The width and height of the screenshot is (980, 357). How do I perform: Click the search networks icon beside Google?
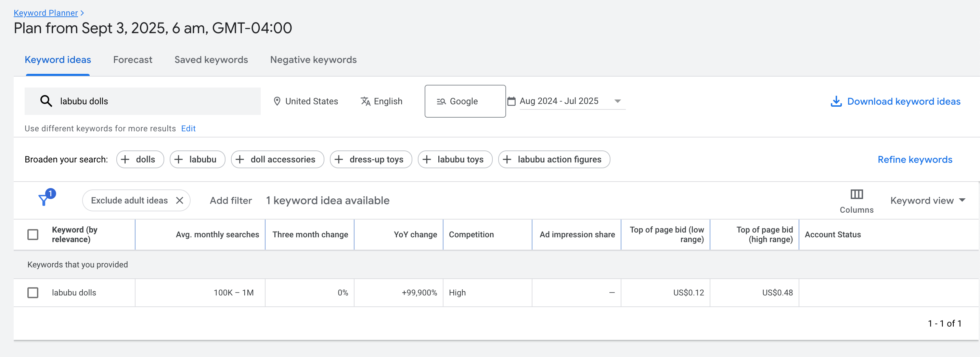pos(441,102)
